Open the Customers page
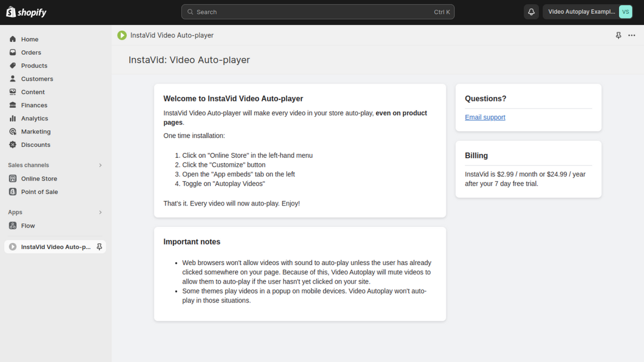 (36, 78)
